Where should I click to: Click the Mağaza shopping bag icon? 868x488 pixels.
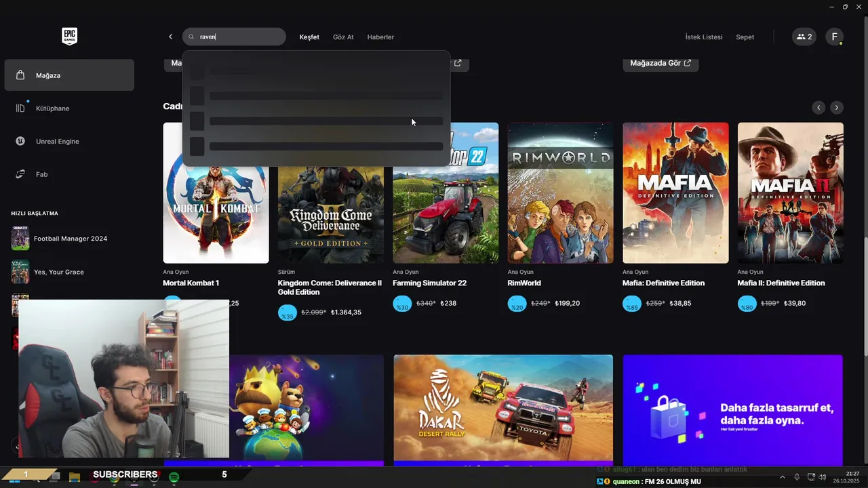[x=20, y=75]
